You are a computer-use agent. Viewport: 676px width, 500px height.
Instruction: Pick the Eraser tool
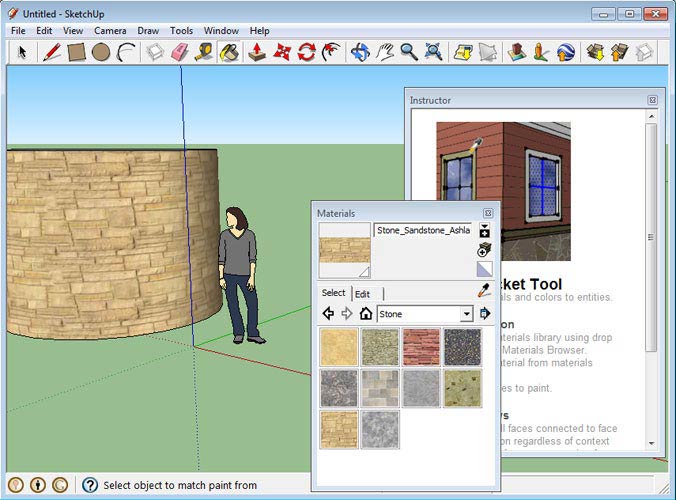180,51
